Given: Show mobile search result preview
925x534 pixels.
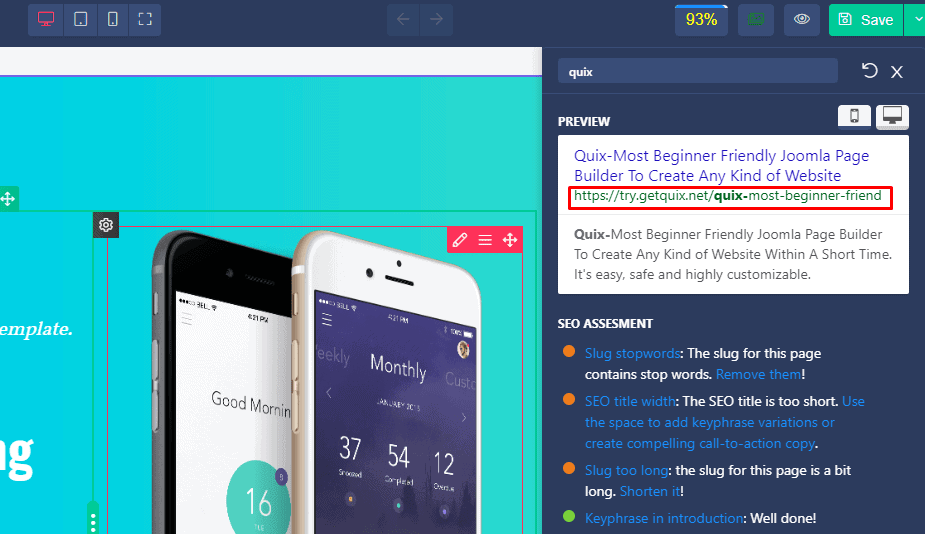Looking at the screenshot, I should [x=854, y=116].
